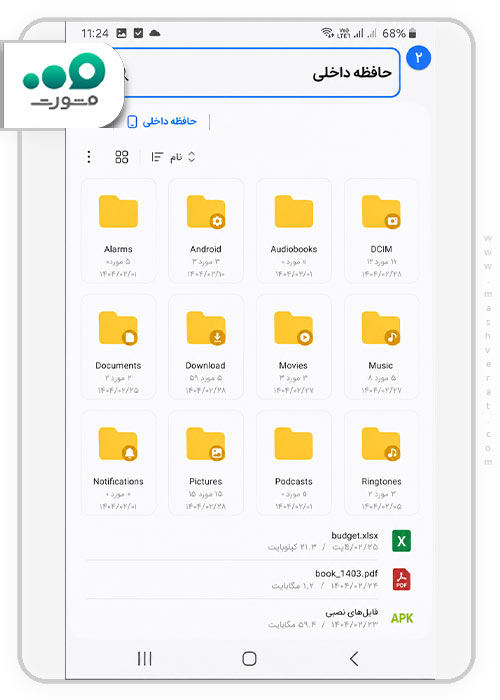This screenshot has height=700, width=500.
Task: Click the Excel icon for budget.xlsx
Action: [401, 541]
